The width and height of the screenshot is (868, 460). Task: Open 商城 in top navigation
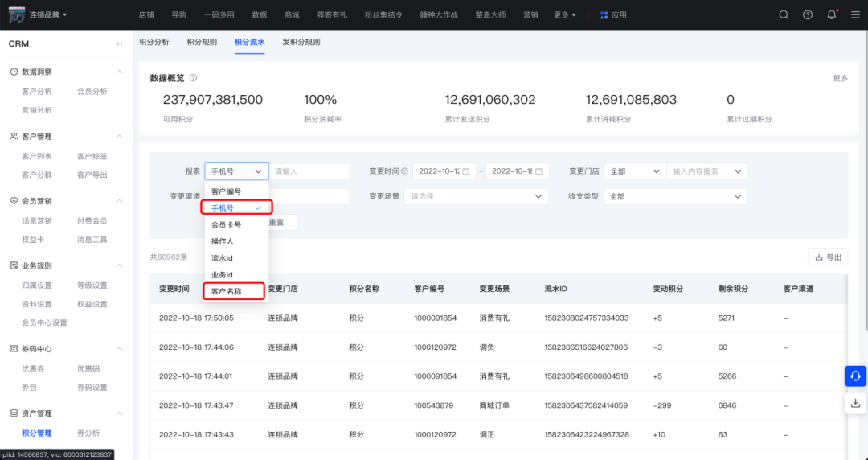292,15
